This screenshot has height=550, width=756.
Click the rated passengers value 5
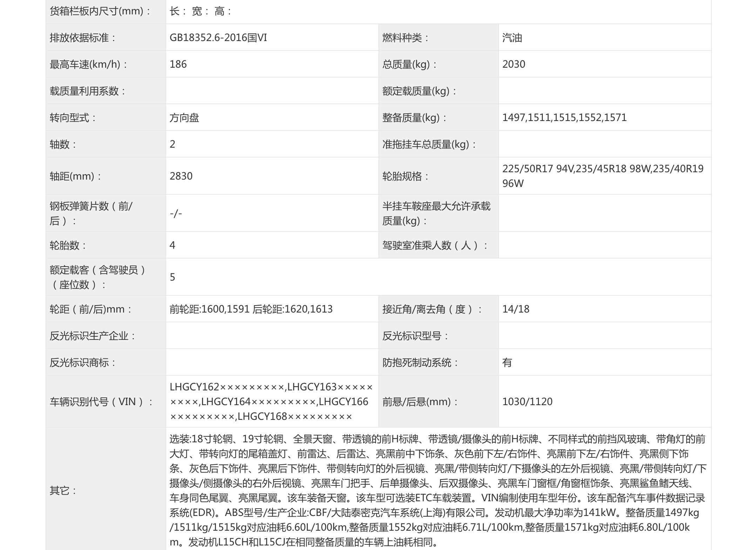click(x=172, y=277)
